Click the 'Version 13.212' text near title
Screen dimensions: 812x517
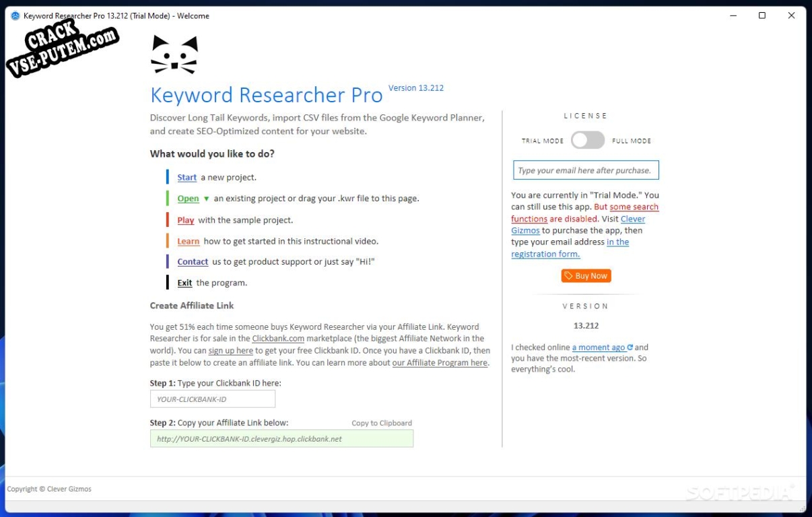coord(416,88)
